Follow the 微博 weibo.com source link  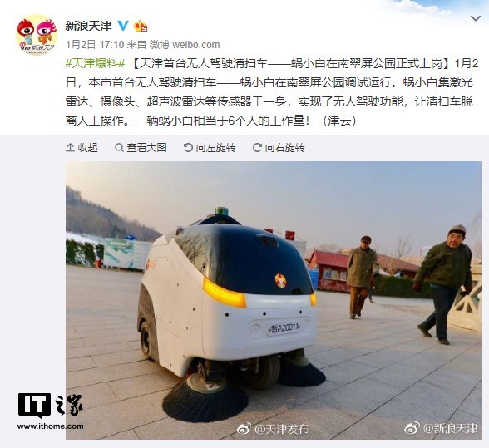(x=185, y=45)
